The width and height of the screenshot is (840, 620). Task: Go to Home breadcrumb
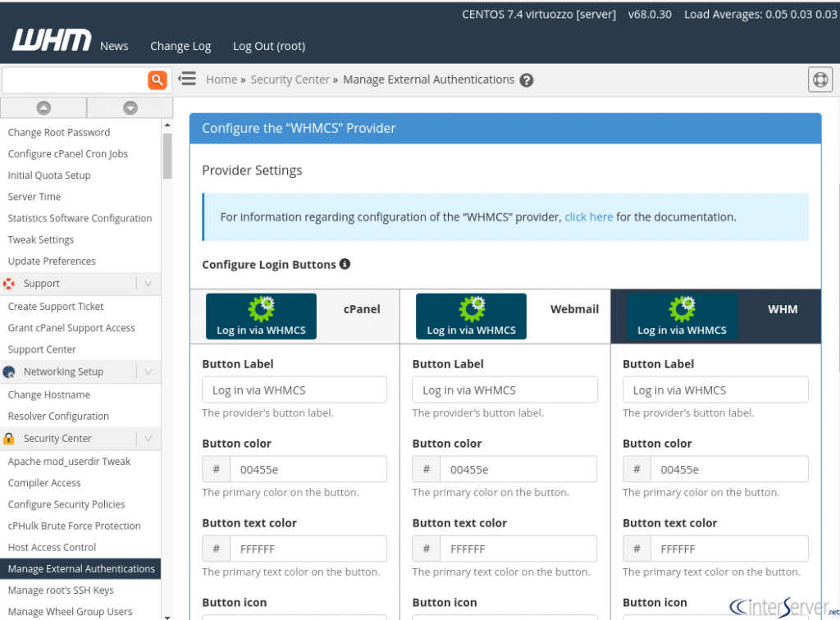tap(221, 80)
